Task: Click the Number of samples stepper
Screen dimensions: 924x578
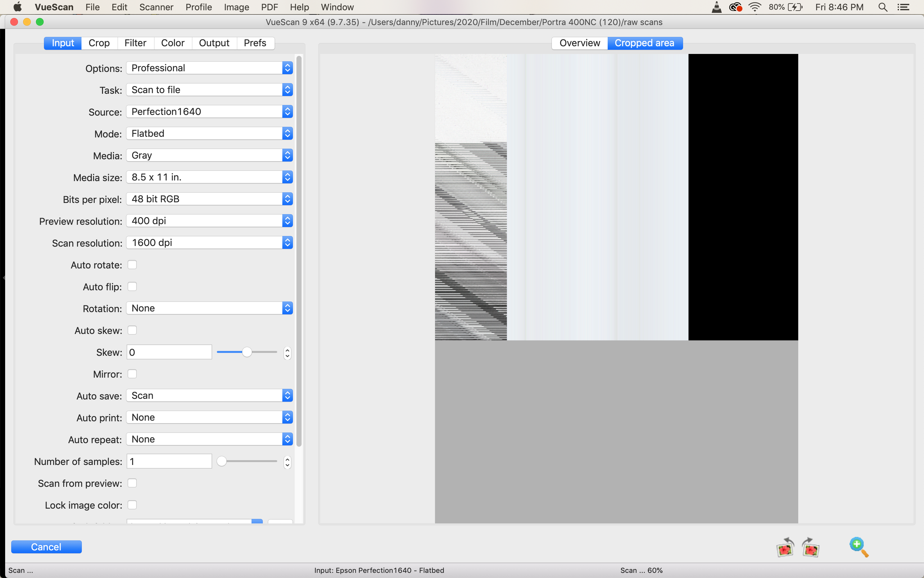Action: click(287, 462)
